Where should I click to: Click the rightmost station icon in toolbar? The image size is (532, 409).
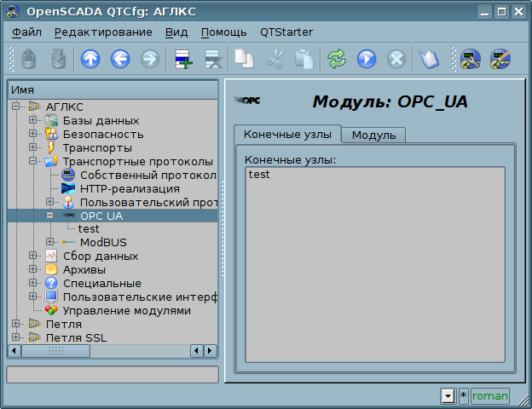click(x=499, y=59)
